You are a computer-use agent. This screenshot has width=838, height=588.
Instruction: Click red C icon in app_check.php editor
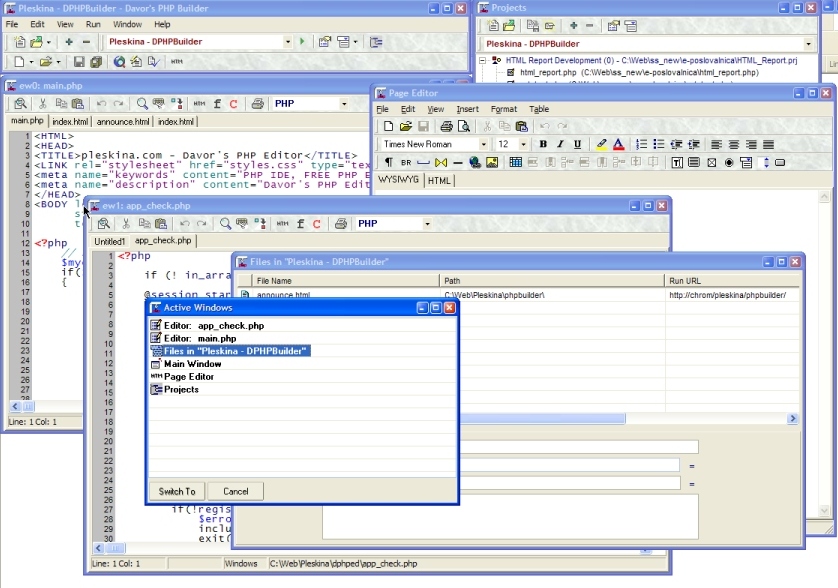coord(316,224)
